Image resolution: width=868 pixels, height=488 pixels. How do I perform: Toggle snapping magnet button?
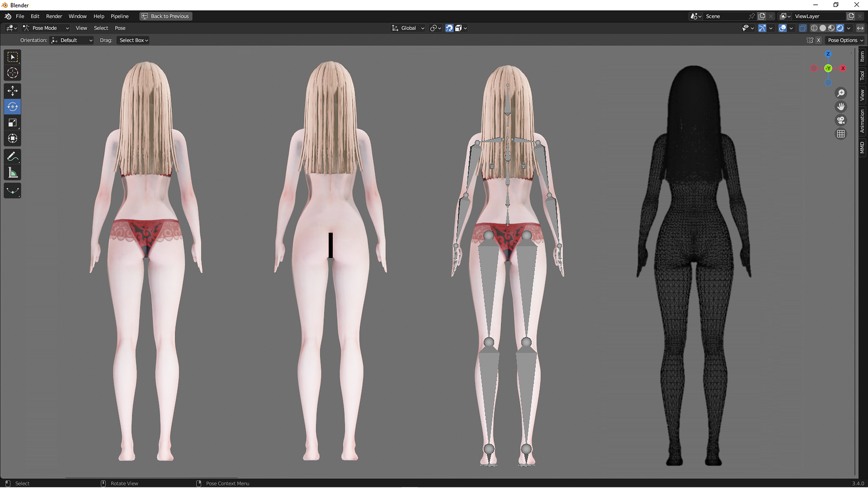[x=449, y=28]
